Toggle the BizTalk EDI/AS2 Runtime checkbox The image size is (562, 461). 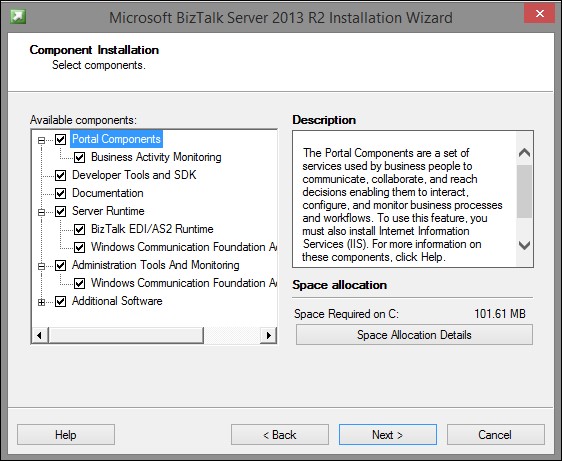pos(80,229)
